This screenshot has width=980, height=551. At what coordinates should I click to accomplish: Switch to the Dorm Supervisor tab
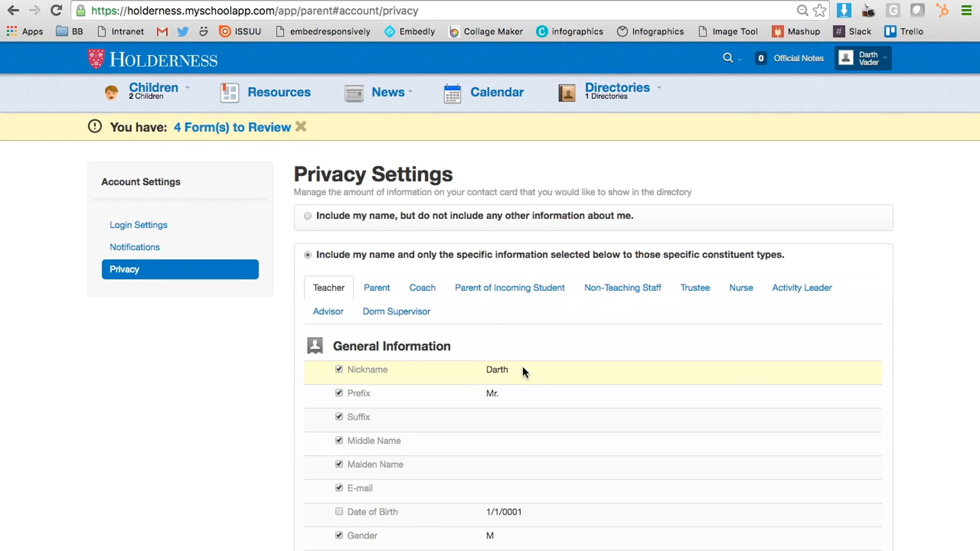(396, 311)
